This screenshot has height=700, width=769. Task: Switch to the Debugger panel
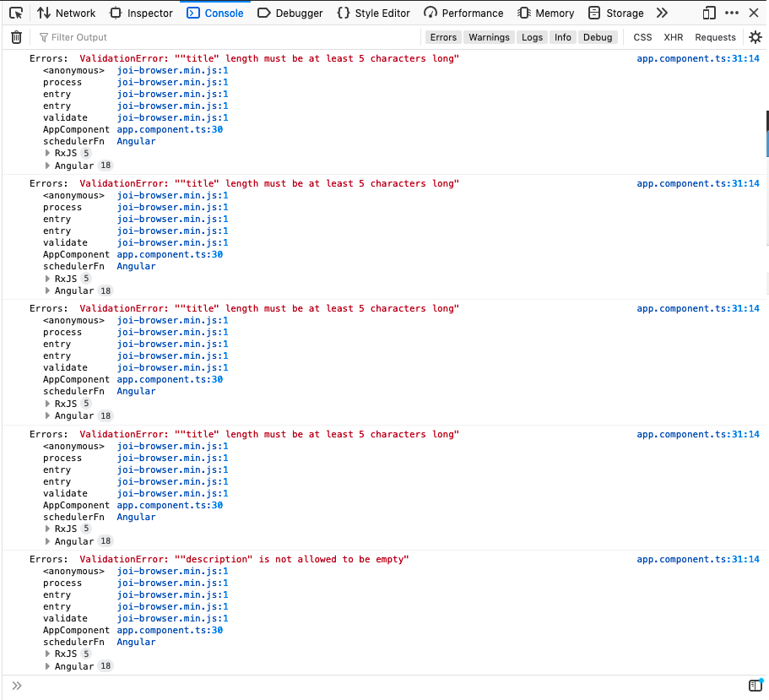pyautogui.click(x=290, y=13)
